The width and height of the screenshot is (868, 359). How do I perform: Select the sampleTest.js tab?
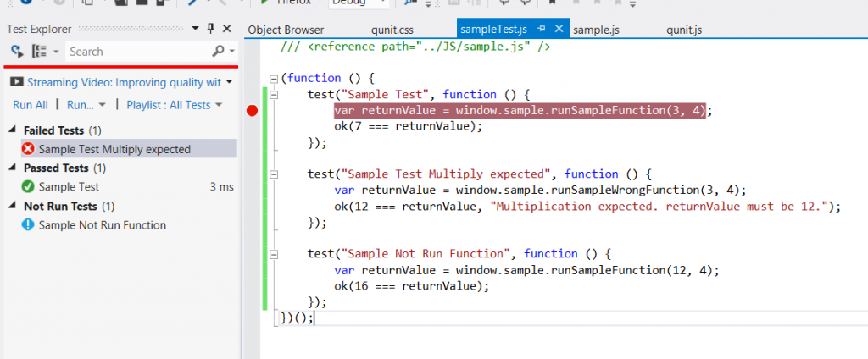494,30
